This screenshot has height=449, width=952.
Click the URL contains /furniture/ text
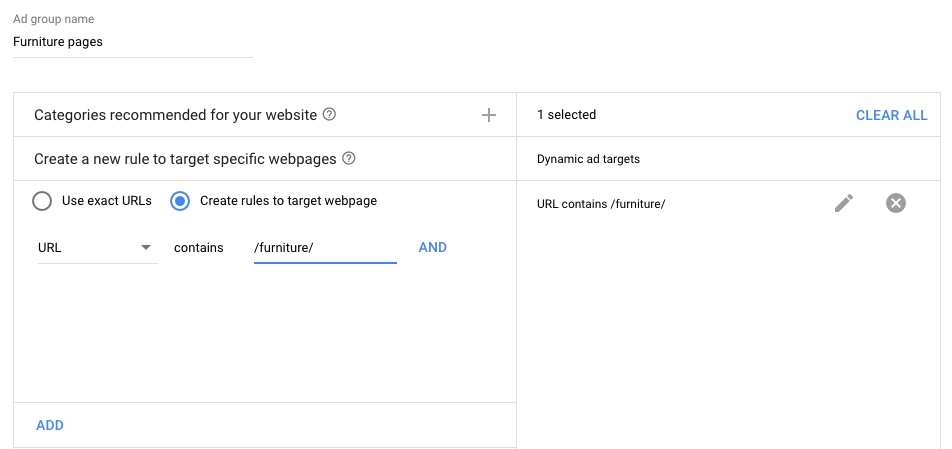(x=601, y=204)
